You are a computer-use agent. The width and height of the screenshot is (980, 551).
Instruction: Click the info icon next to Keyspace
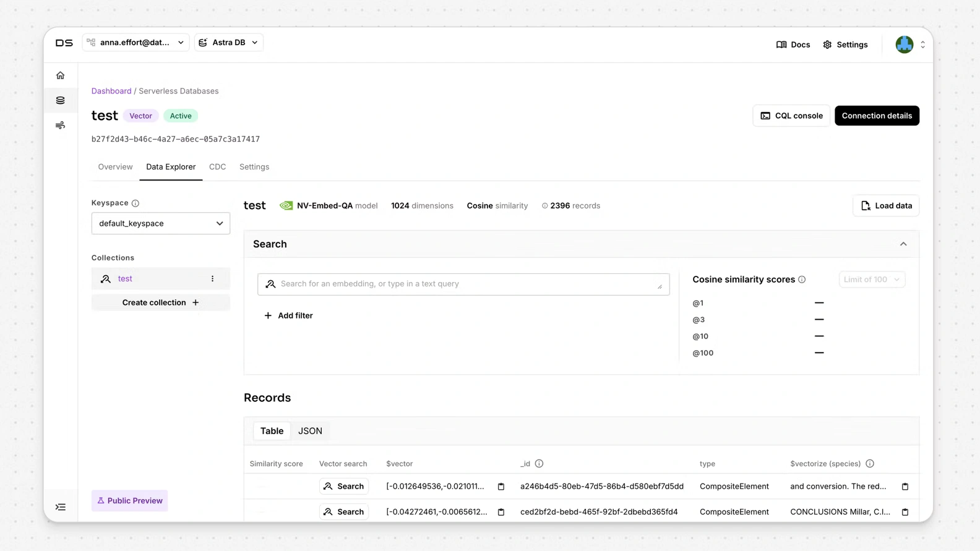[135, 203]
